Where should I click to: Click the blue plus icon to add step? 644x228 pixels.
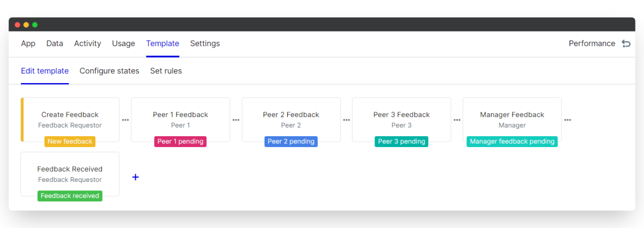coord(135,177)
